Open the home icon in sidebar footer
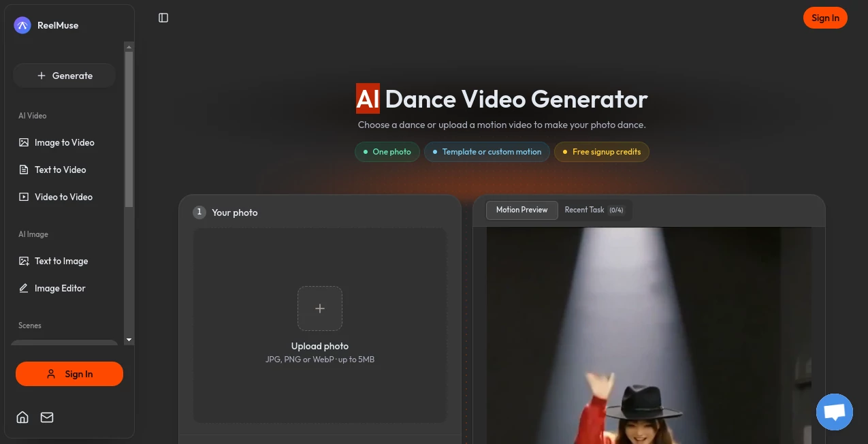The width and height of the screenshot is (868, 444). pos(22,417)
